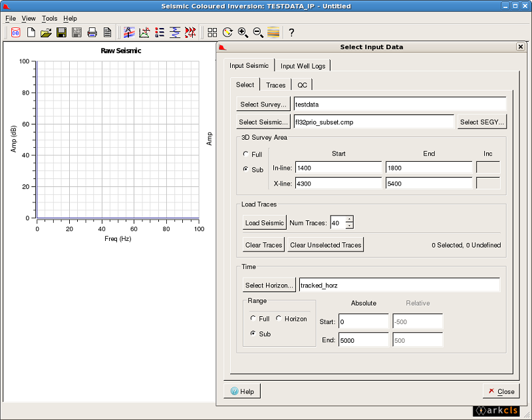The width and height of the screenshot is (532, 420).
Task: Switch to Input Well Logs tab
Action: pos(303,66)
